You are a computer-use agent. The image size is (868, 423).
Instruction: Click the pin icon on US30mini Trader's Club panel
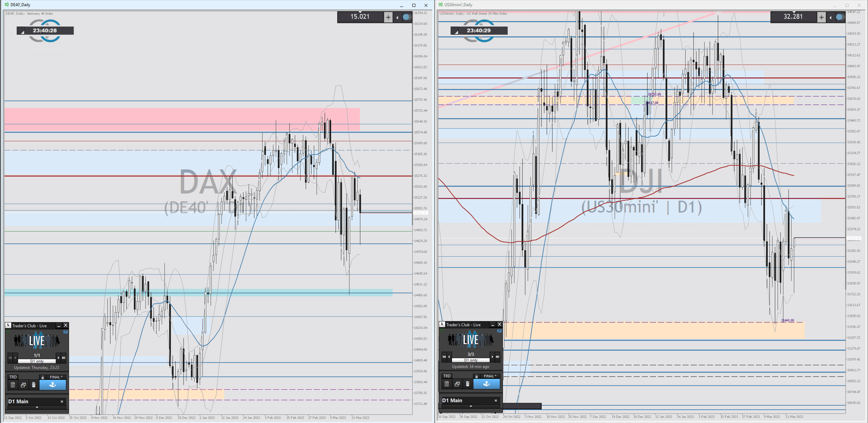[442, 324]
